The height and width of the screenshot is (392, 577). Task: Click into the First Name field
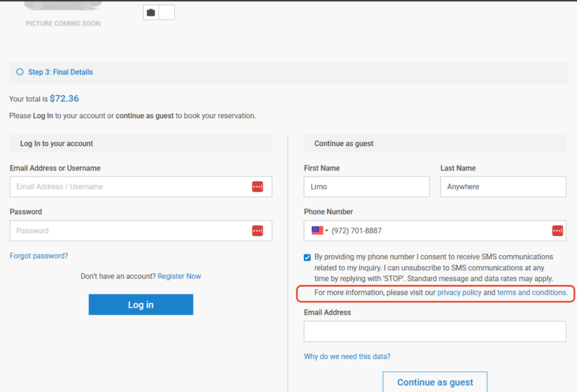pos(366,187)
